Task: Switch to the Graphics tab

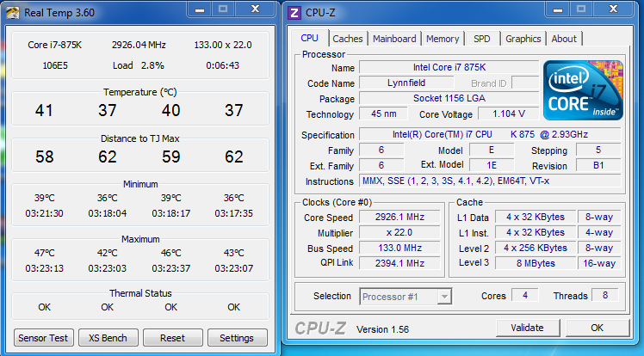Action: (x=523, y=39)
